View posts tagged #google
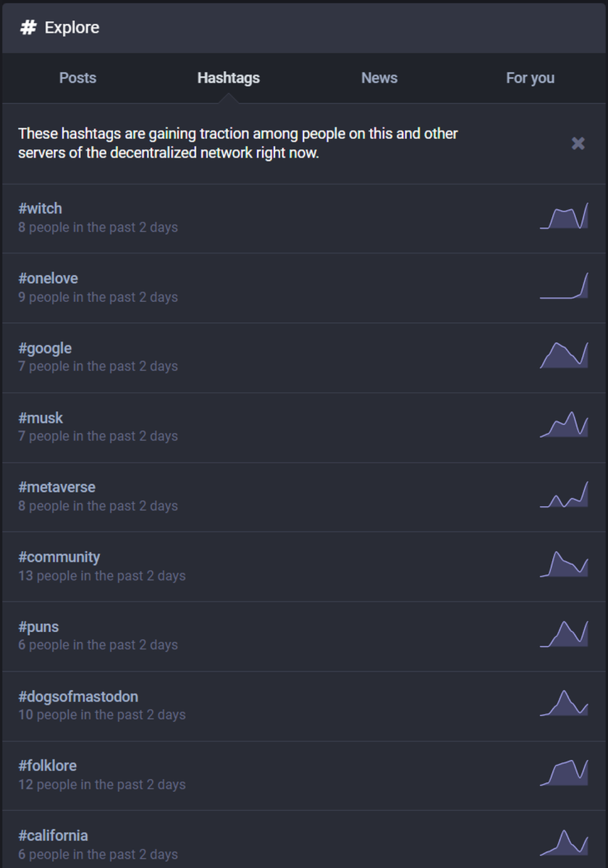 (45, 348)
